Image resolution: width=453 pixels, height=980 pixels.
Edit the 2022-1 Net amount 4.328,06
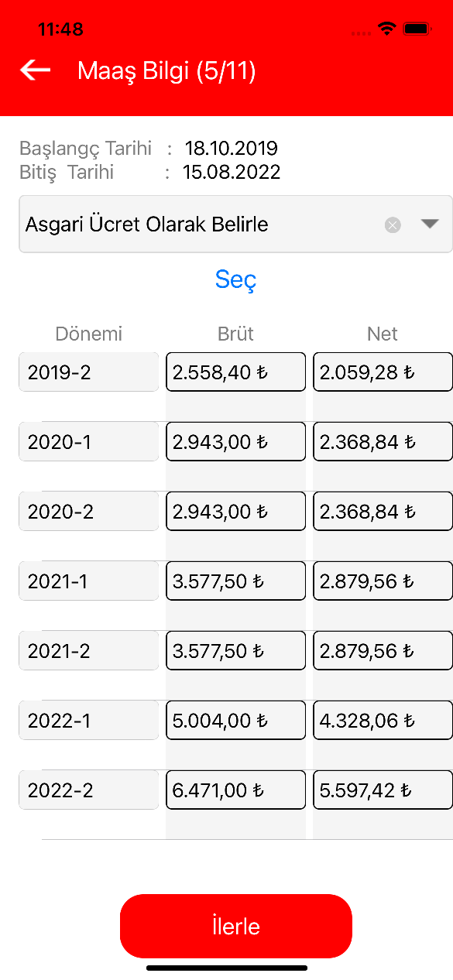(x=383, y=721)
